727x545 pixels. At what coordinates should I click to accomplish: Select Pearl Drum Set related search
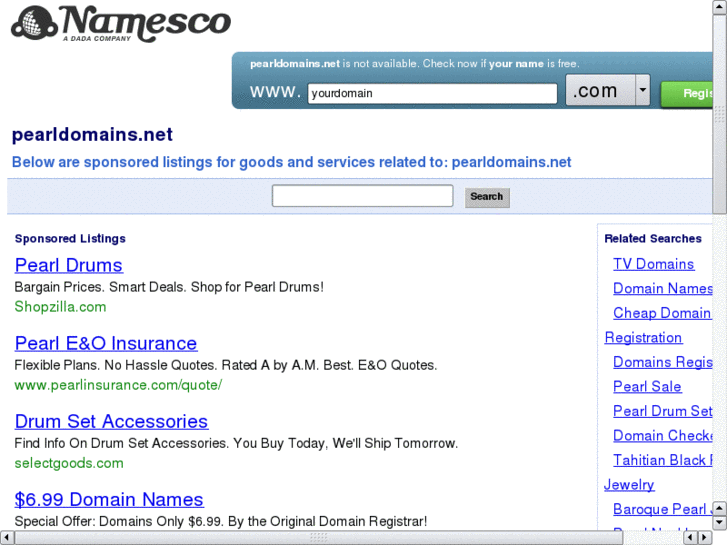663,411
